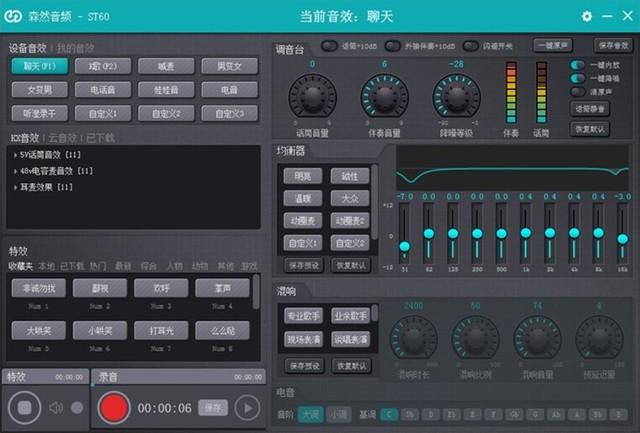Click the equalizer frequency curve display
Image resolution: width=640 pixels, height=433 pixels.
click(513, 167)
